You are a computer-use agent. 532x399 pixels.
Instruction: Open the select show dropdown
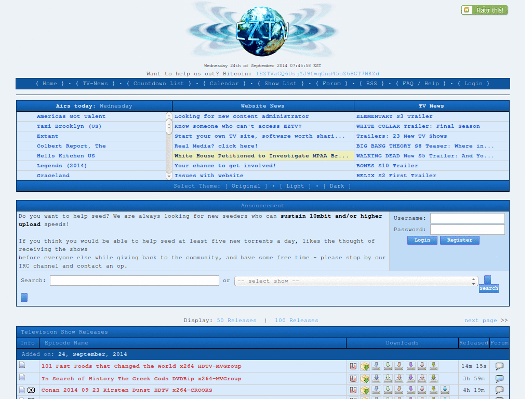tap(356, 281)
